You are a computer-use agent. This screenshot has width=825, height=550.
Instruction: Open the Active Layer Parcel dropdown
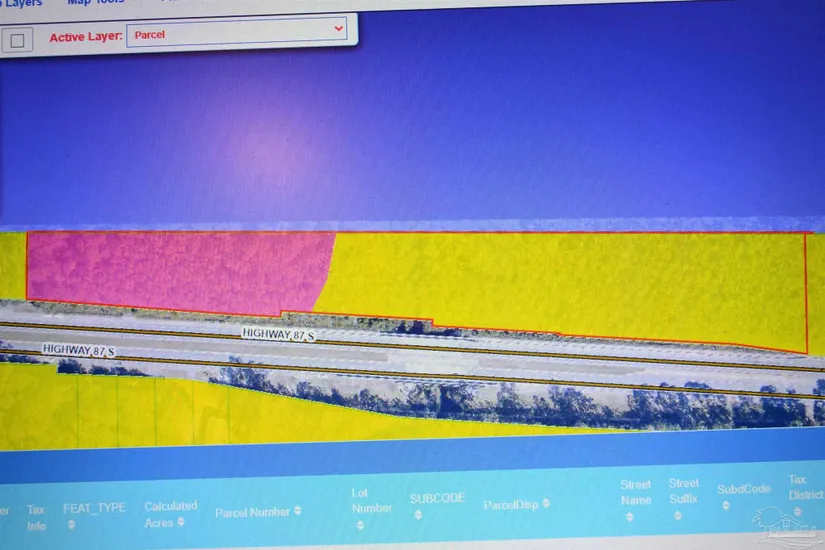click(x=237, y=32)
